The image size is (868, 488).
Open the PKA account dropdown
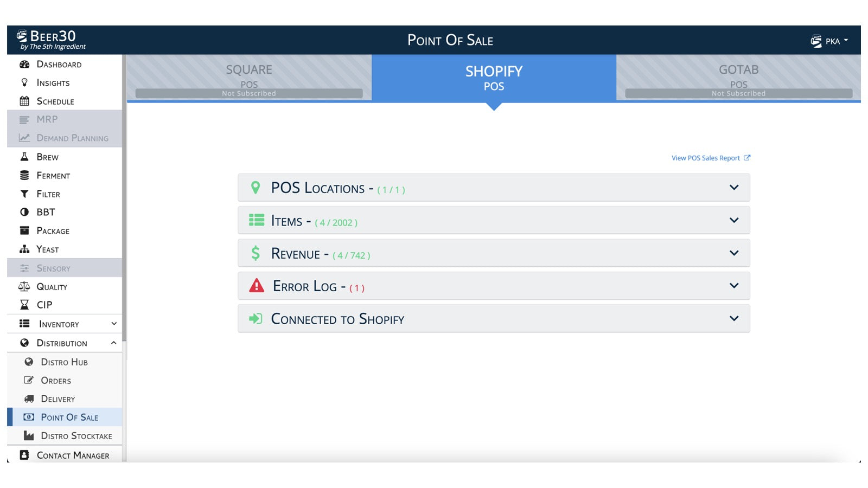(829, 41)
